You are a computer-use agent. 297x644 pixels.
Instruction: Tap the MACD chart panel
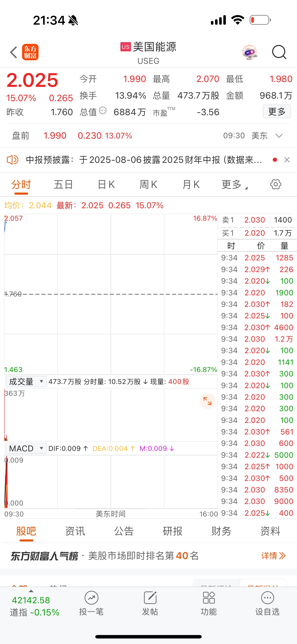pos(111,481)
